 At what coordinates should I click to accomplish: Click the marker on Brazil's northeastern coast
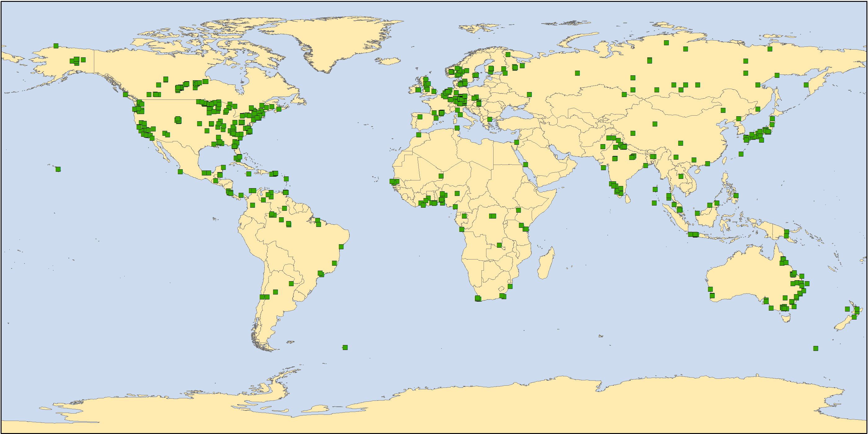341,247
